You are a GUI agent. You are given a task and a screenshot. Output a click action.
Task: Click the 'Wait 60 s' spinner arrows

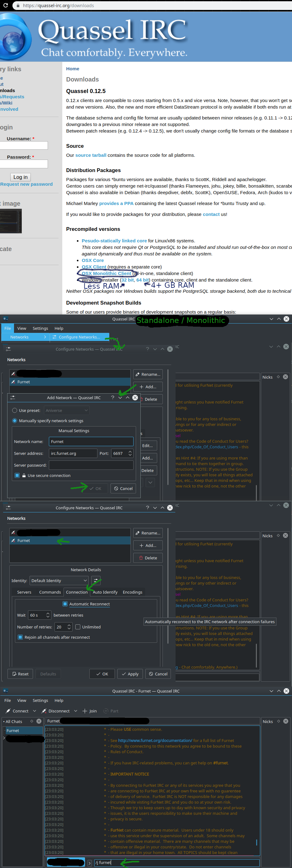(x=48, y=615)
